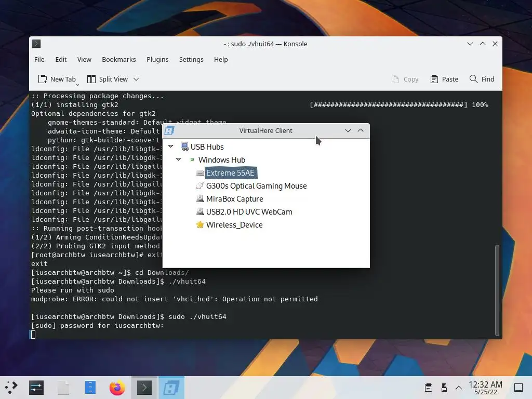Collapse the Windows Hub tree node

(x=179, y=159)
